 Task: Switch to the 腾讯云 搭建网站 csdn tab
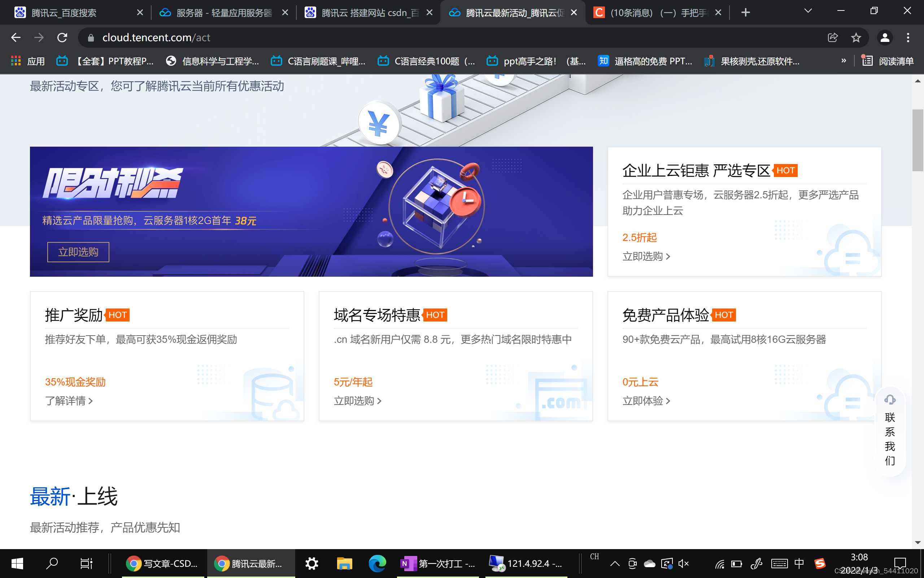tap(369, 13)
